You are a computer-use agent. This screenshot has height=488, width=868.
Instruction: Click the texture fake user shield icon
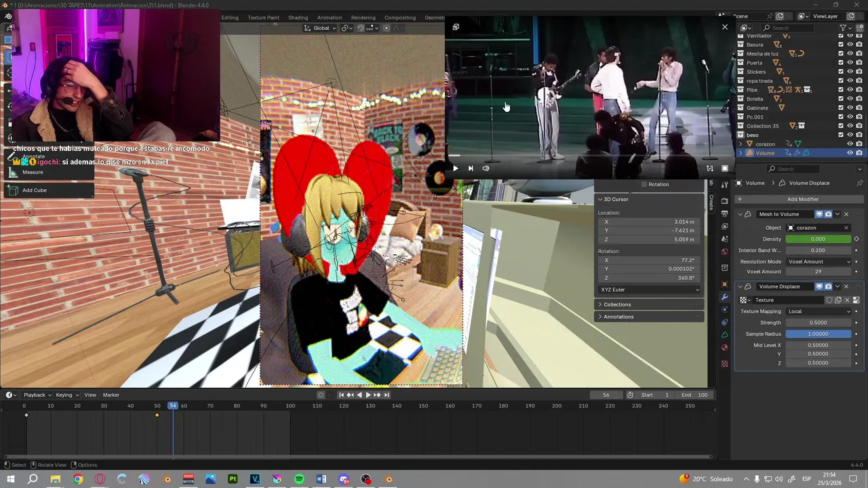click(x=829, y=300)
